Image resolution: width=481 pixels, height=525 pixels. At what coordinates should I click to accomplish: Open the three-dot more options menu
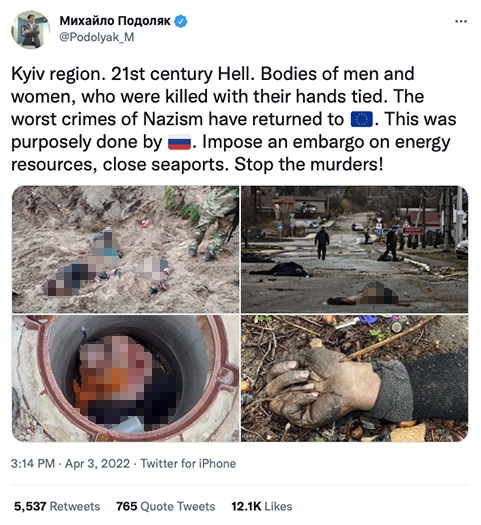coord(461,22)
